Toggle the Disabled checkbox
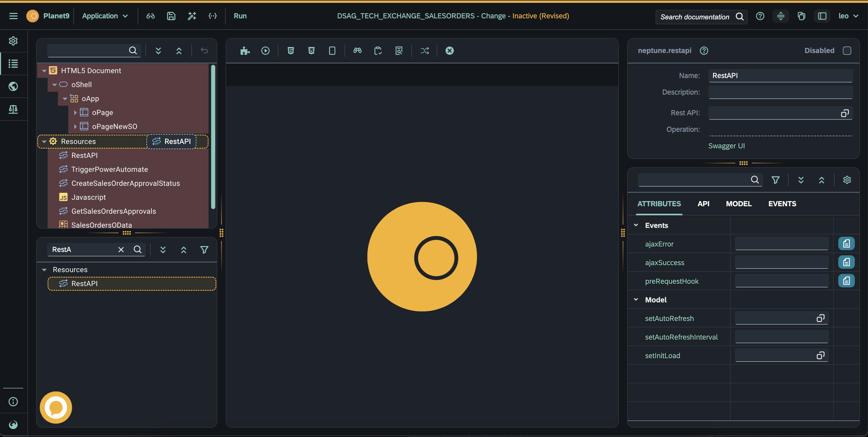 coord(847,50)
